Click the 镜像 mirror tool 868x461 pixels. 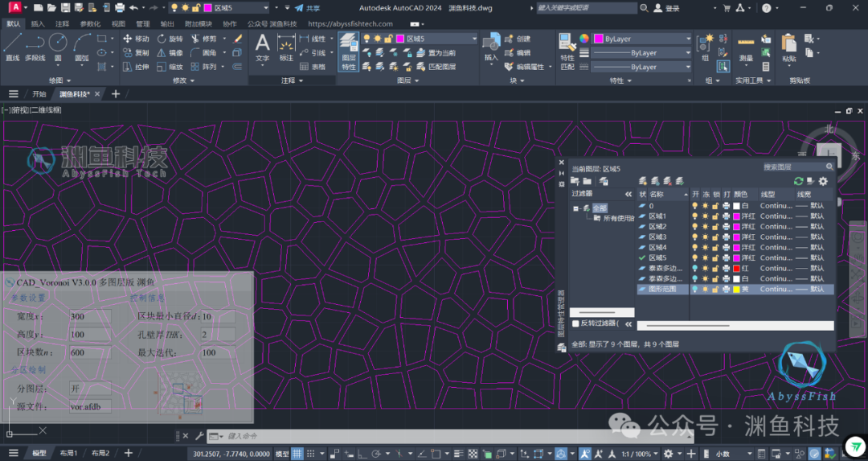(x=170, y=52)
